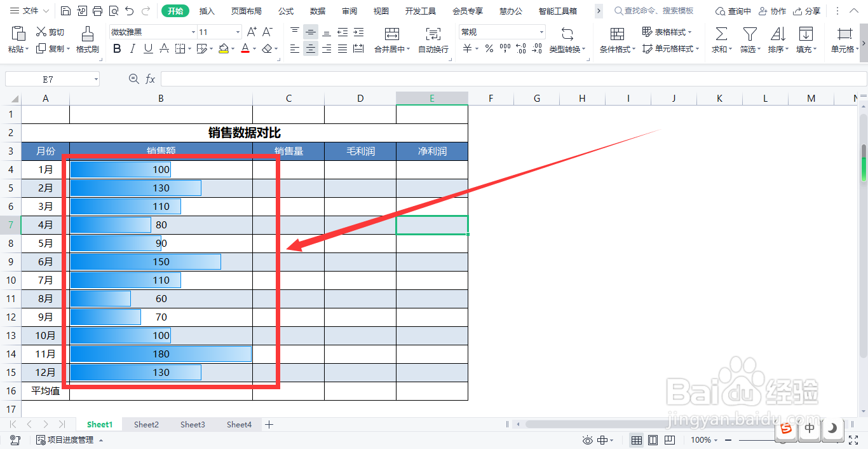868x449 pixels.
Task: Toggle vertical middle alignment
Action: click(x=311, y=32)
